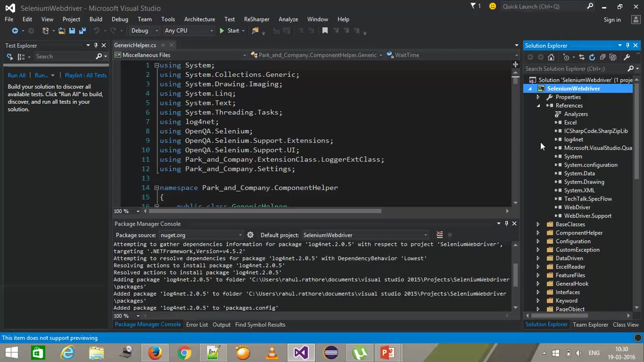Select the TechTalk.SpecFlow reference
Viewport: 644px width, 362px height.
coord(588,199)
